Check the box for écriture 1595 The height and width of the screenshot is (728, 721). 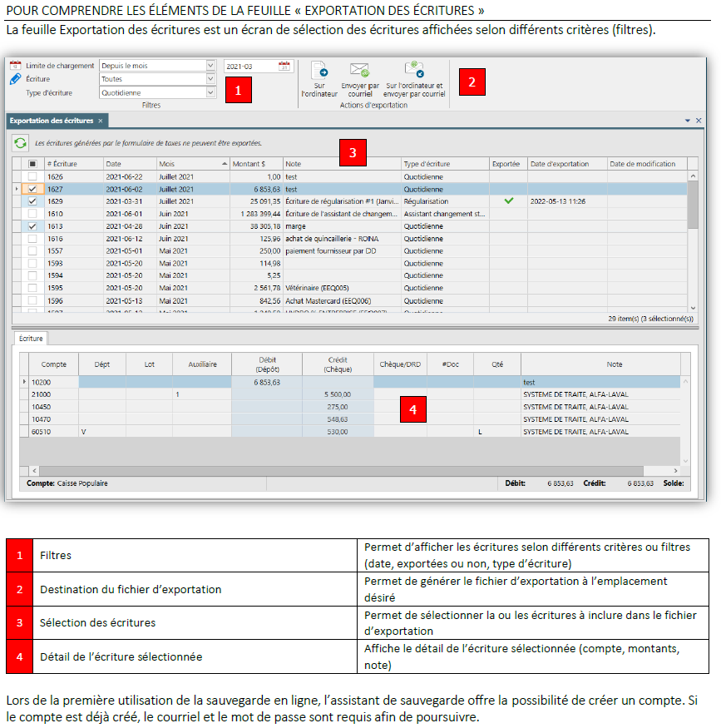[x=32, y=288]
